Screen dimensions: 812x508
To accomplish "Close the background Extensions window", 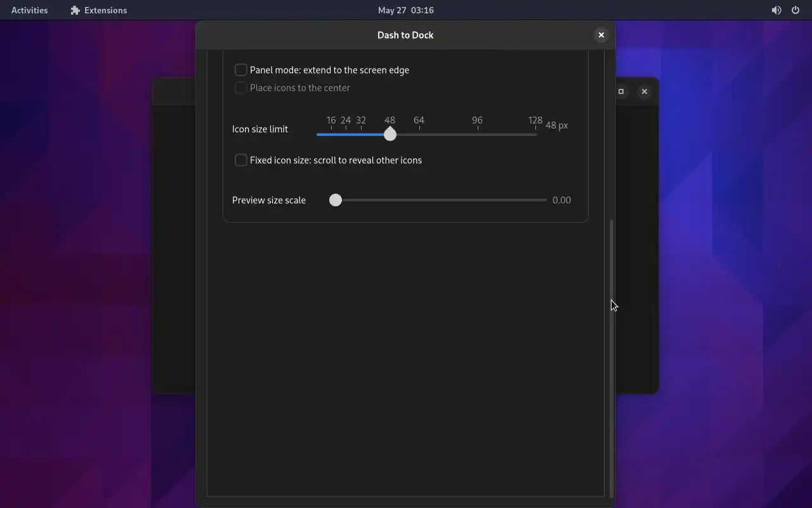I will [645, 91].
